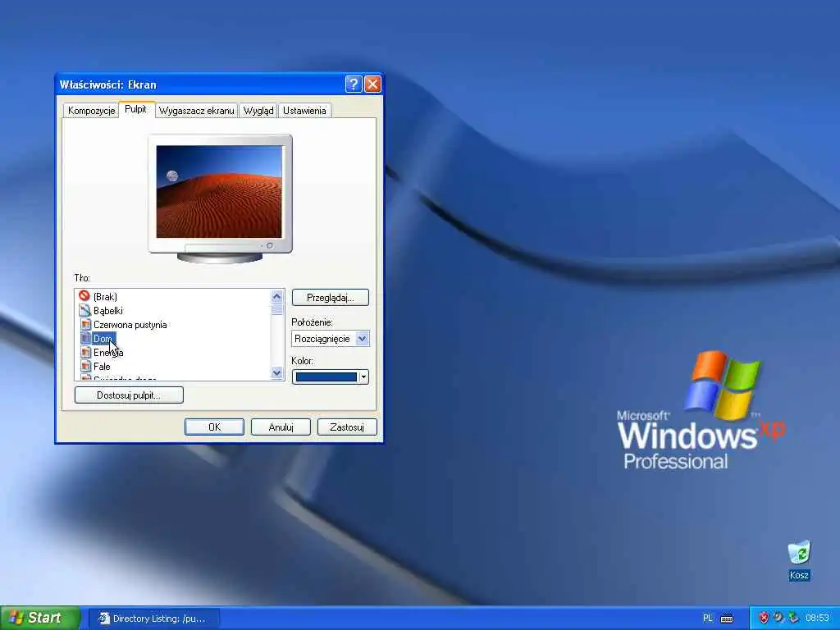Click the clock showing 08:53
840x630 pixels.
pyautogui.click(x=817, y=618)
